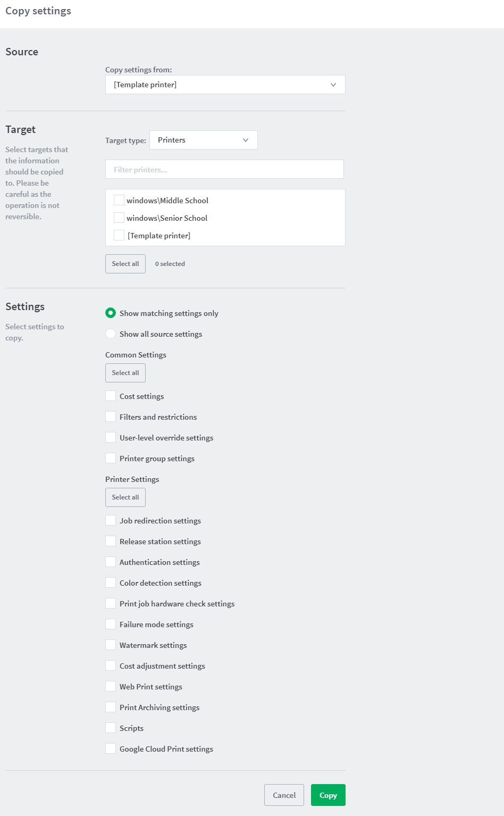
Task: Check Job redirection settings
Action: pyautogui.click(x=111, y=520)
